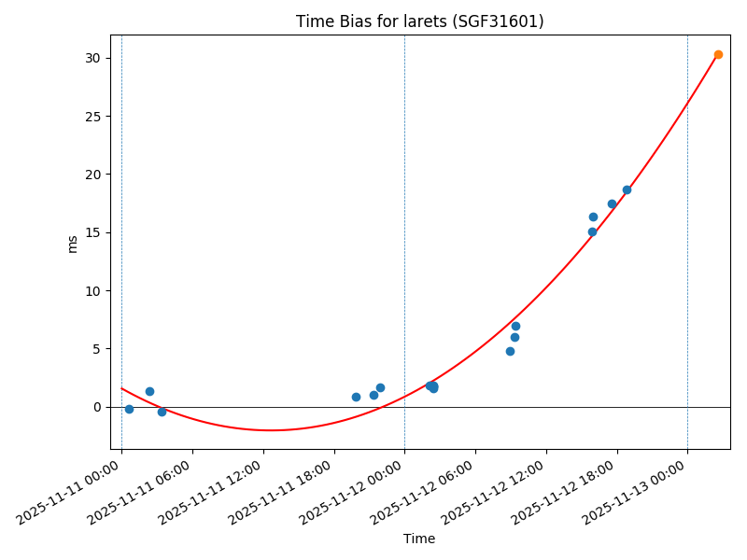Select the highest blue data point near 18.7 ms
Image resolution: width=747 pixels, height=560 pixels.
[627, 189]
